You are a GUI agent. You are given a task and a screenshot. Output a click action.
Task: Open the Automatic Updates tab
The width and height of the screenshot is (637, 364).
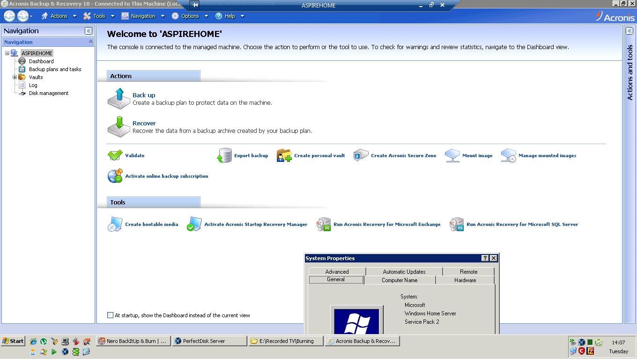point(404,271)
